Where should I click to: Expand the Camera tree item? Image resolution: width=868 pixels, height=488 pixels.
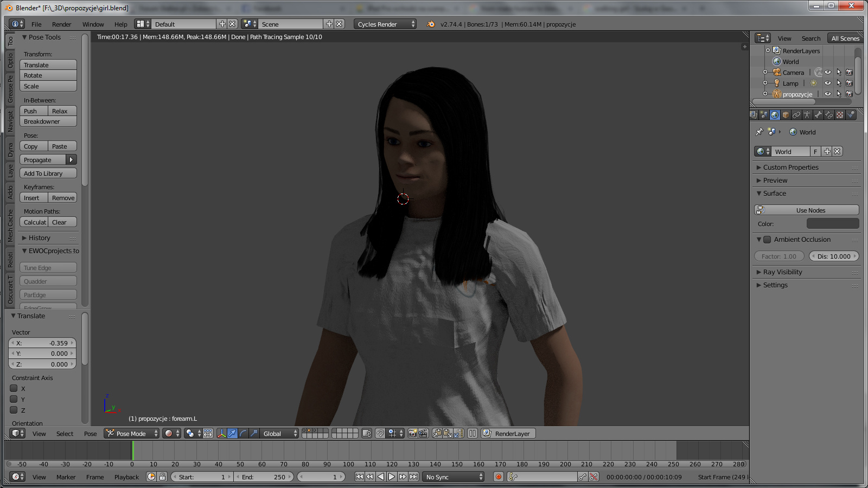(765, 73)
